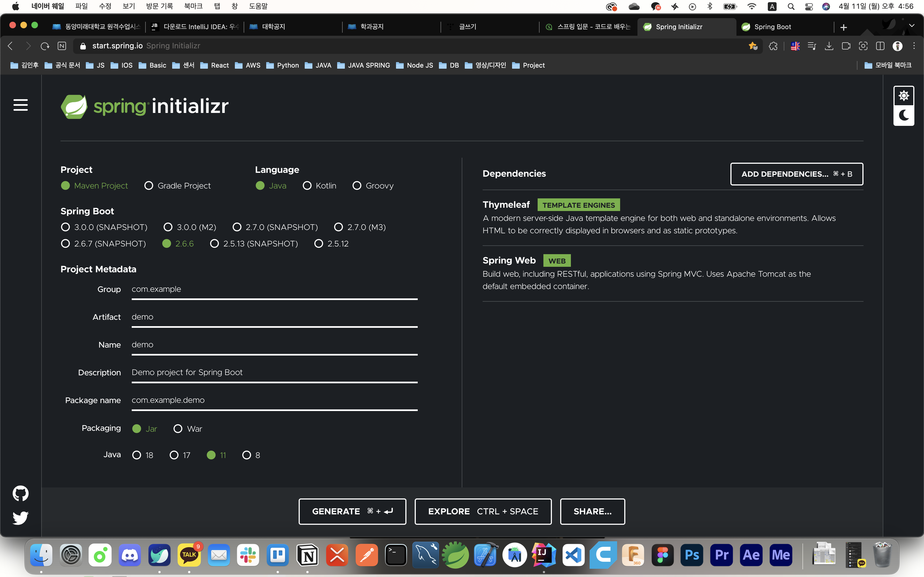
Task: Click the Artifact input field
Action: [x=274, y=317]
